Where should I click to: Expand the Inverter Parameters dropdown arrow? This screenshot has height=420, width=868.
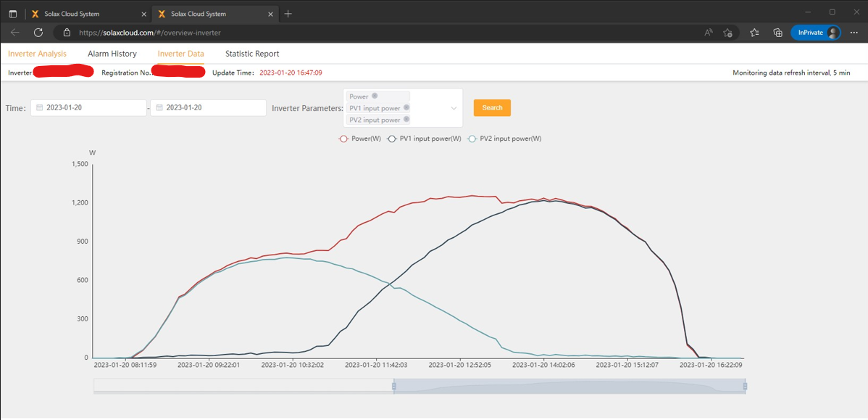click(x=454, y=108)
